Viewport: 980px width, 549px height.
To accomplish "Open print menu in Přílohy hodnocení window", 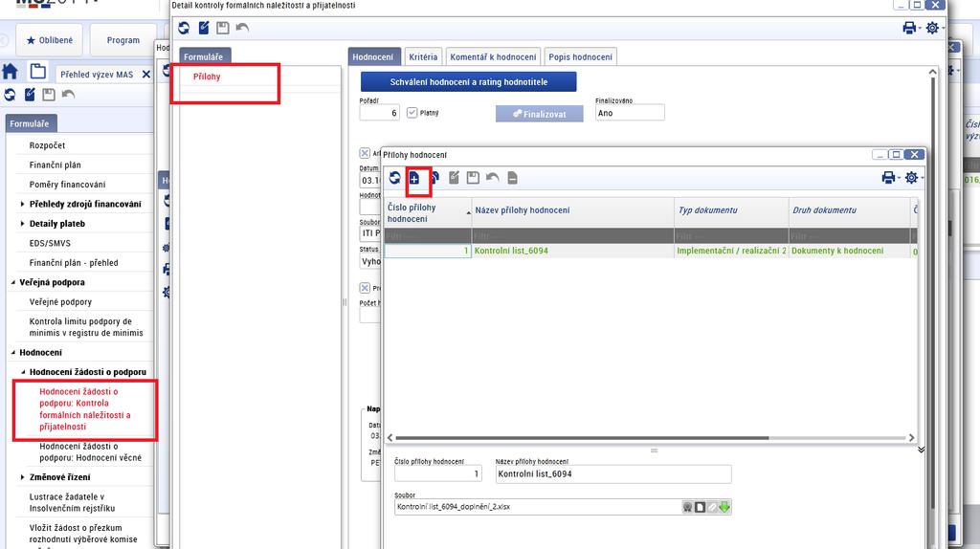I will tap(888, 178).
